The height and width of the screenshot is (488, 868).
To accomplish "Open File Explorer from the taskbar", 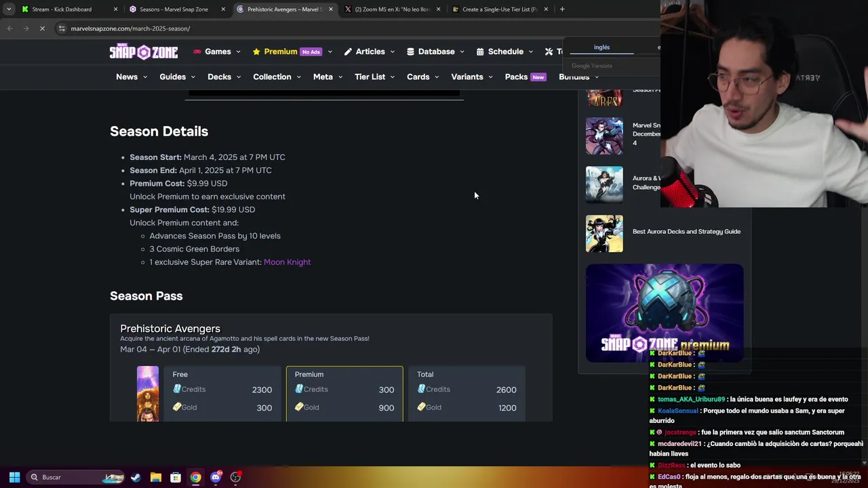I will pos(155,477).
